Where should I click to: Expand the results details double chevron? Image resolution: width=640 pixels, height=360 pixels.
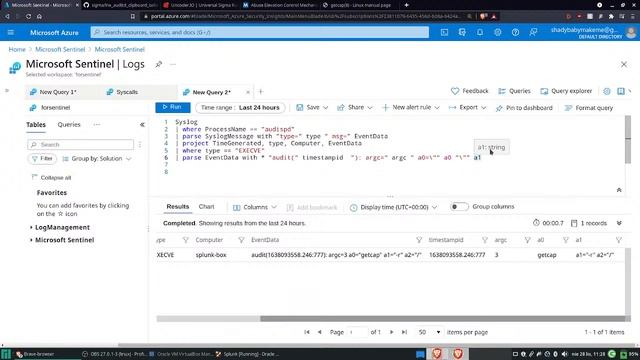point(619,223)
